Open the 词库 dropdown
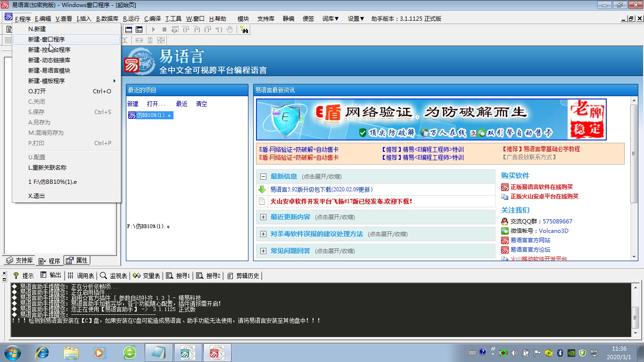 330,19
